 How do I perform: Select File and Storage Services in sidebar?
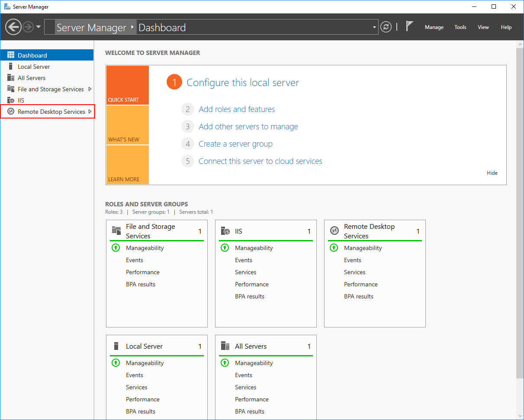(x=47, y=89)
